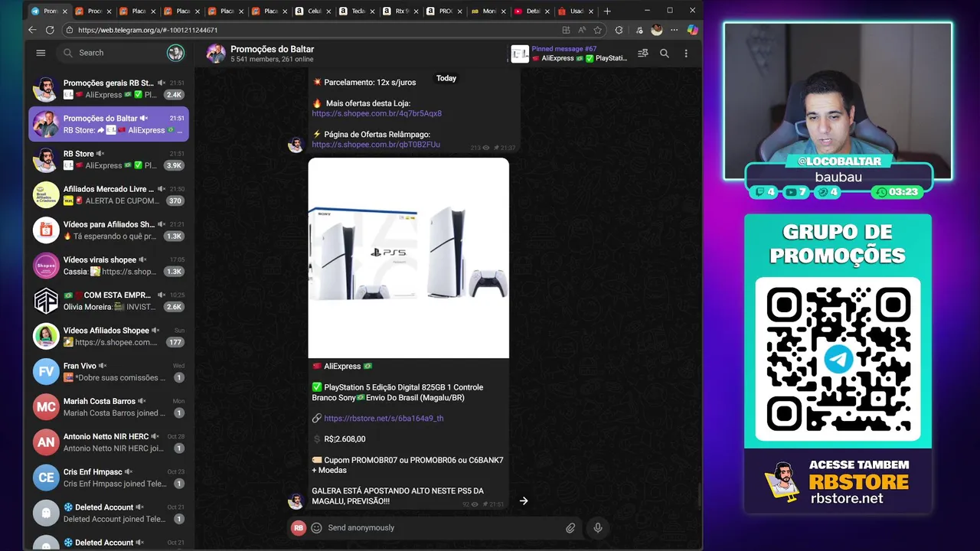Open the chat's three-dot more options menu
Screen dimensions: 980x551
pos(686,54)
